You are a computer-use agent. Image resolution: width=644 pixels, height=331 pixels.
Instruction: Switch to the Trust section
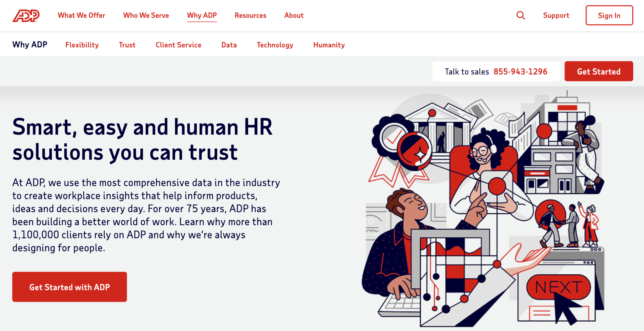point(127,45)
